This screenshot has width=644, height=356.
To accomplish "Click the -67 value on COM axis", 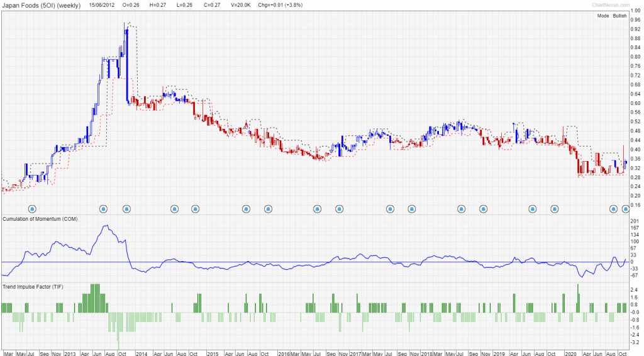I will [635, 275].
